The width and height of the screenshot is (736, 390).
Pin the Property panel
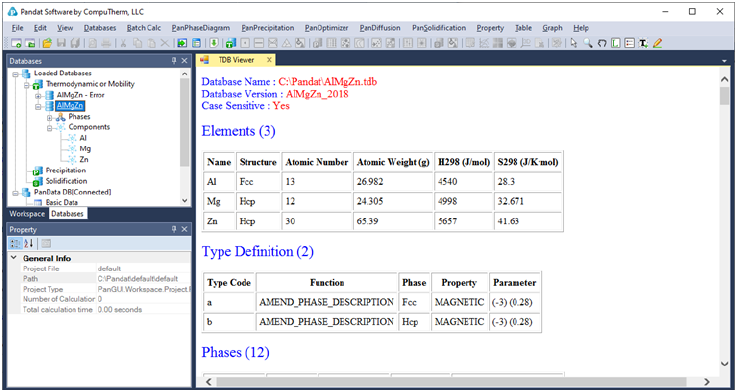point(174,229)
